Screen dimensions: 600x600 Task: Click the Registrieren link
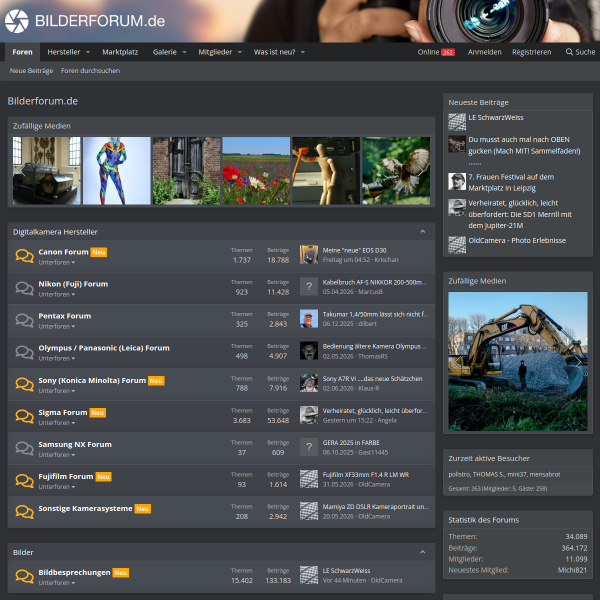tap(532, 52)
